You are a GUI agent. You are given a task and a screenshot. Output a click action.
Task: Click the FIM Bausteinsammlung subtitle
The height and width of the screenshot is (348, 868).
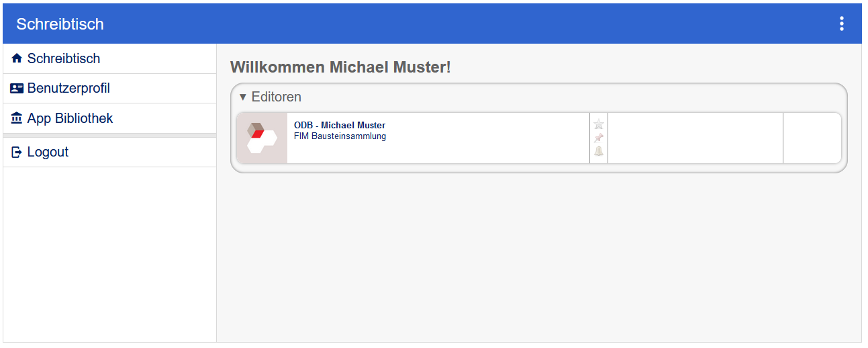pyautogui.click(x=340, y=136)
